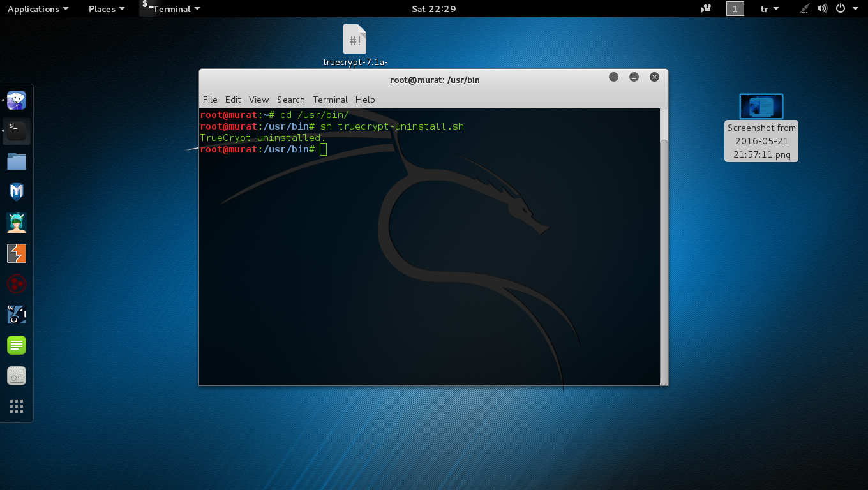Image resolution: width=868 pixels, height=490 pixels.
Task: Open the terminal Search menu
Action: [x=290, y=100]
